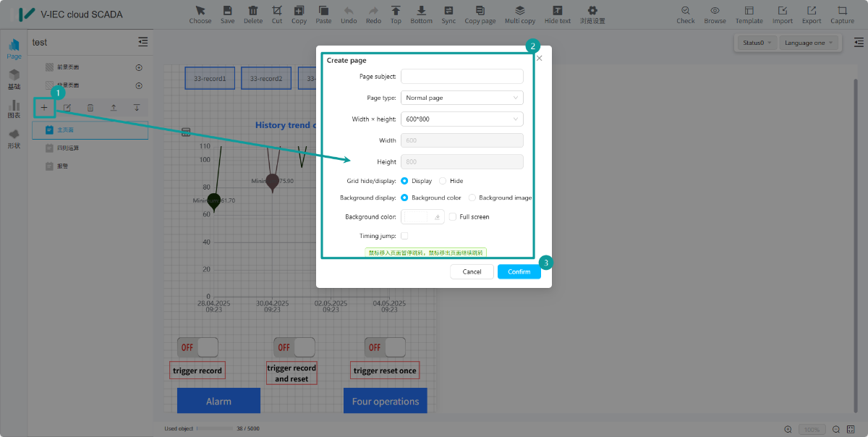This screenshot has height=437, width=868.
Task: Open the Page type dropdown
Action: [461, 98]
